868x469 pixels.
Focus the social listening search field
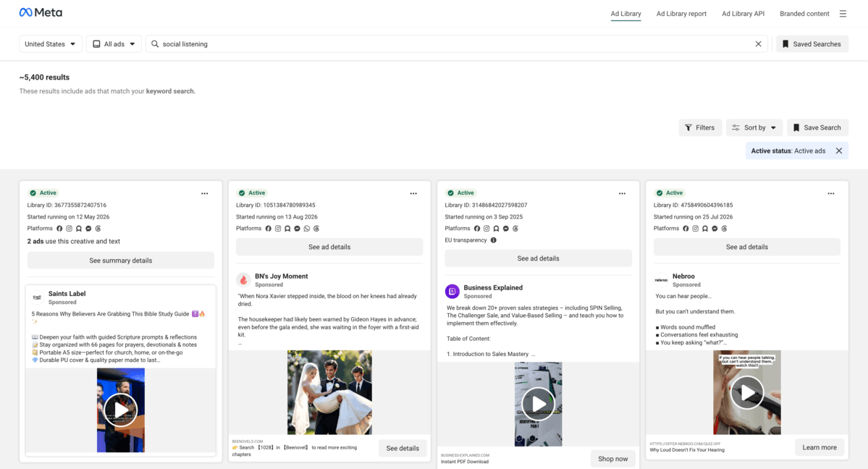pyautogui.click(x=457, y=43)
